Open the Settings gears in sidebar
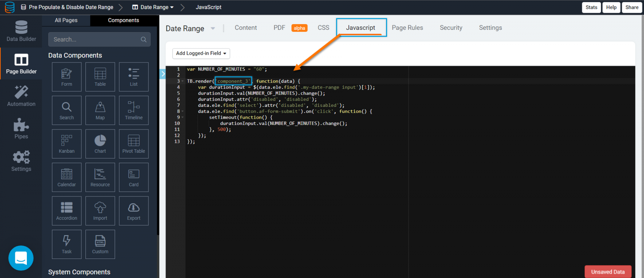This screenshot has height=278, width=644. click(x=21, y=161)
